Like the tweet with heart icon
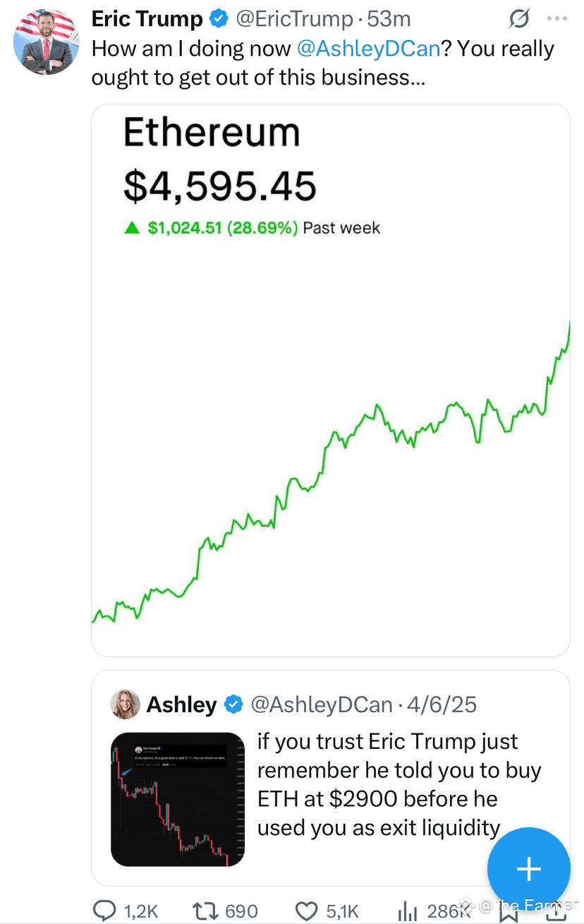This screenshot has width=584, height=924. point(306,911)
